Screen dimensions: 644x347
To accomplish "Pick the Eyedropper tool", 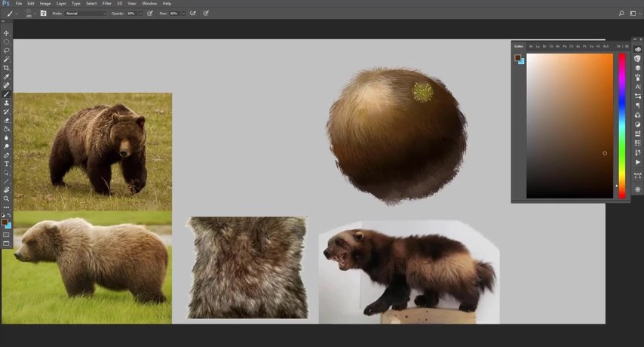I will 6,77.
